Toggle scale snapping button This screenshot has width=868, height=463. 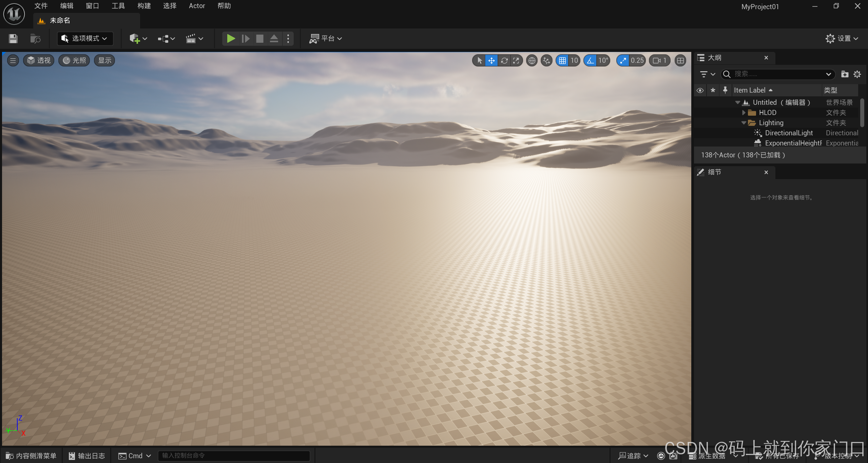click(623, 60)
